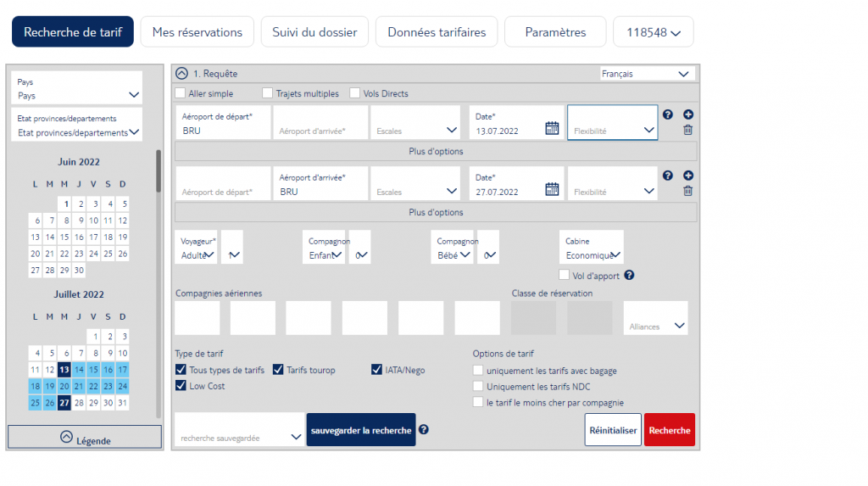Enable the Aller simple checkbox
This screenshot has width=868, height=486.
[x=180, y=93]
